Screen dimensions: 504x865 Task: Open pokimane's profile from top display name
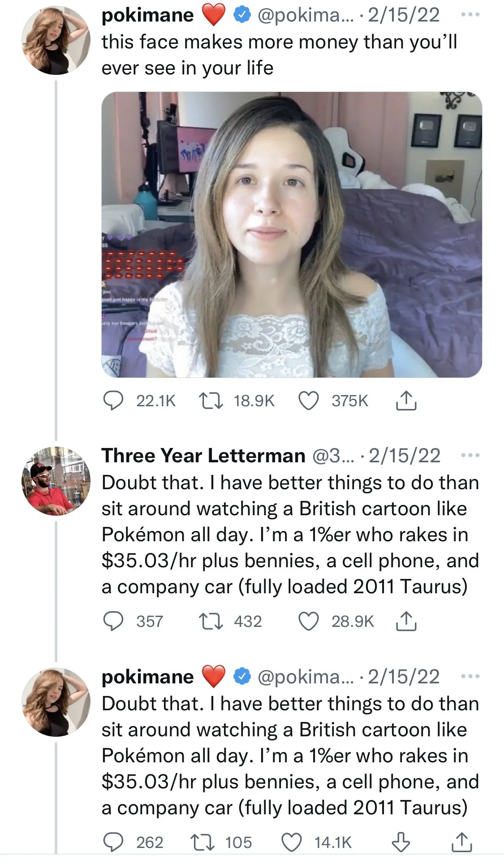tap(147, 15)
